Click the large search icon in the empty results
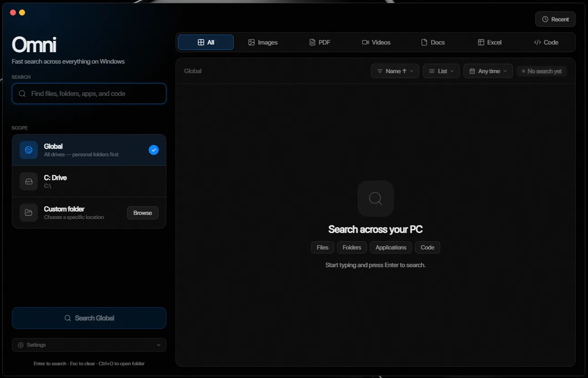 pos(376,199)
